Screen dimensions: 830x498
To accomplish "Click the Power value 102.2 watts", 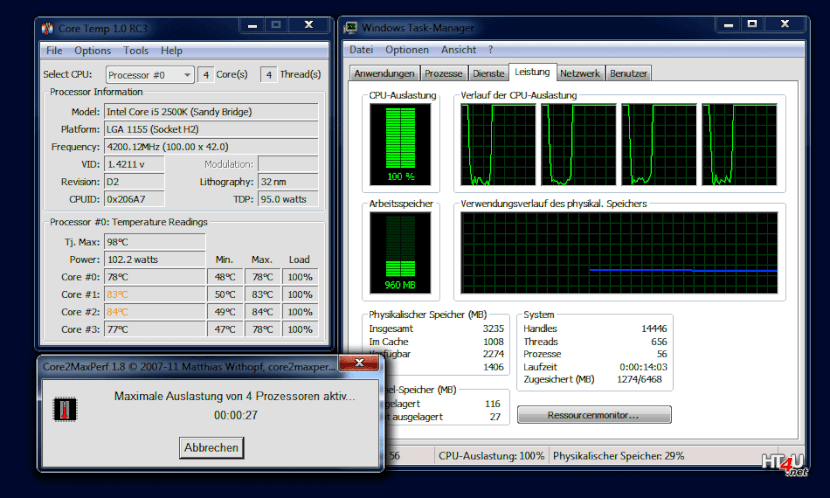I will tap(155, 259).
